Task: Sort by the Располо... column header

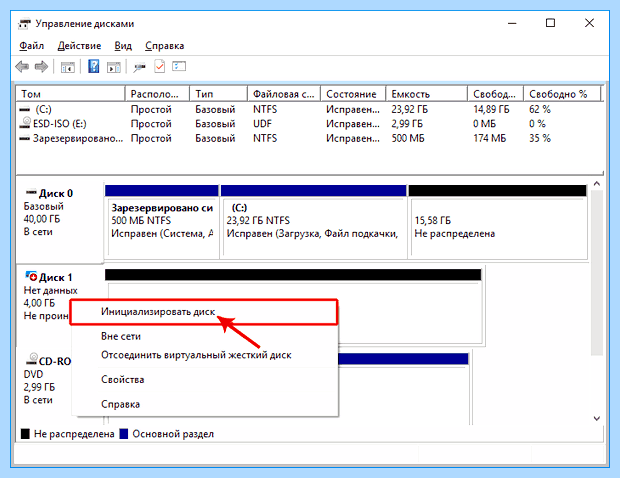Action: coord(157,94)
